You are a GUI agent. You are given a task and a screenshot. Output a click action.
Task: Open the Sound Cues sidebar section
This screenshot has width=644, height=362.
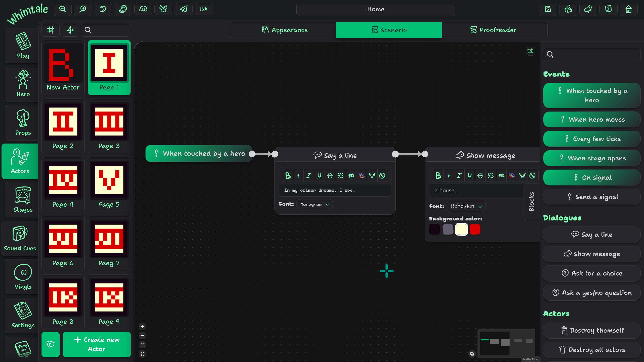pos(20,238)
